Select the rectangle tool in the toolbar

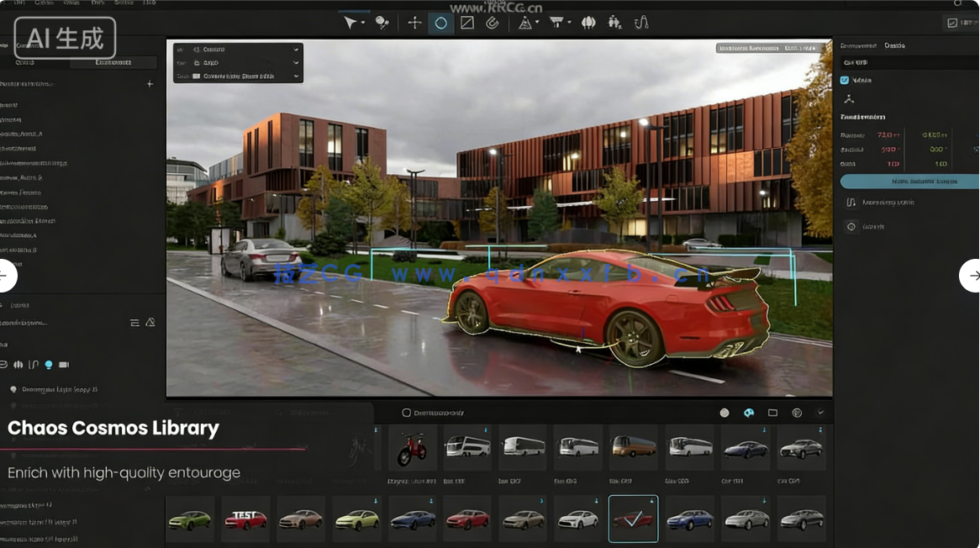(x=466, y=23)
